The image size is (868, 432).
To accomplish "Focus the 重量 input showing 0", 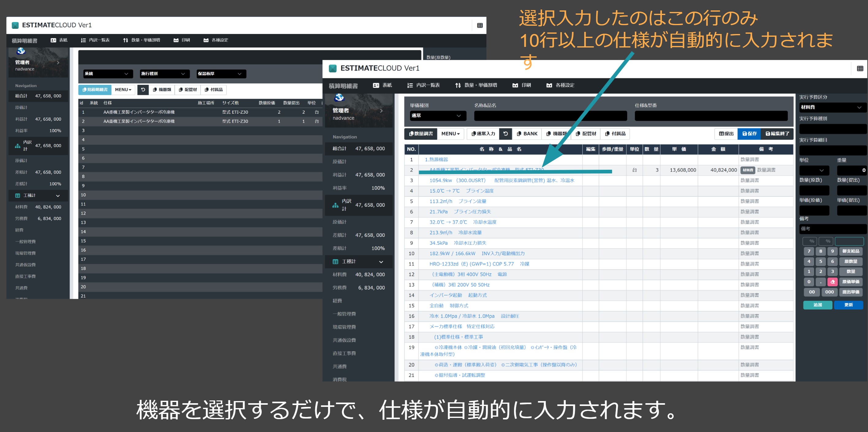I will coord(852,170).
